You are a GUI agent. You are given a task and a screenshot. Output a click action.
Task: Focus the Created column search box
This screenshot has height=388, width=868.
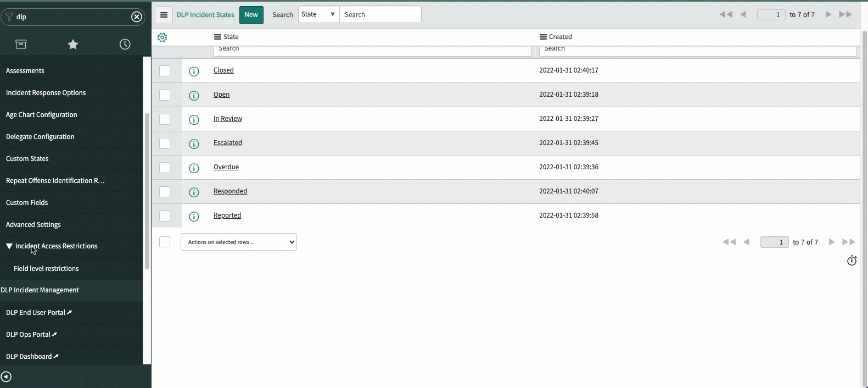click(698, 50)
